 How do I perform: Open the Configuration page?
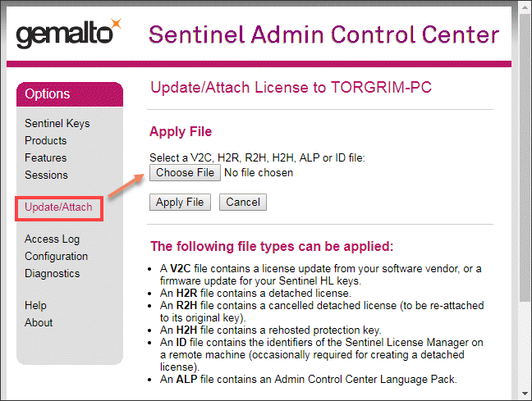(56, 256)
